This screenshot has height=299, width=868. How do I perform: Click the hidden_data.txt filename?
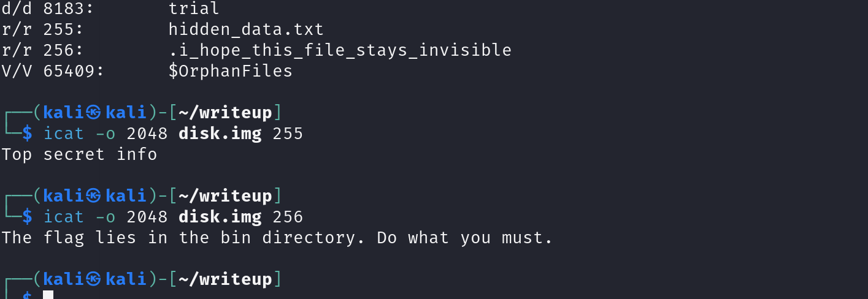(x=246, y=29)
